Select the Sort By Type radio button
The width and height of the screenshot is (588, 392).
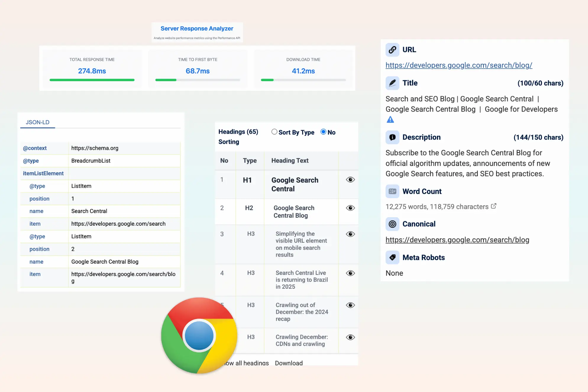tap(274, 132)
